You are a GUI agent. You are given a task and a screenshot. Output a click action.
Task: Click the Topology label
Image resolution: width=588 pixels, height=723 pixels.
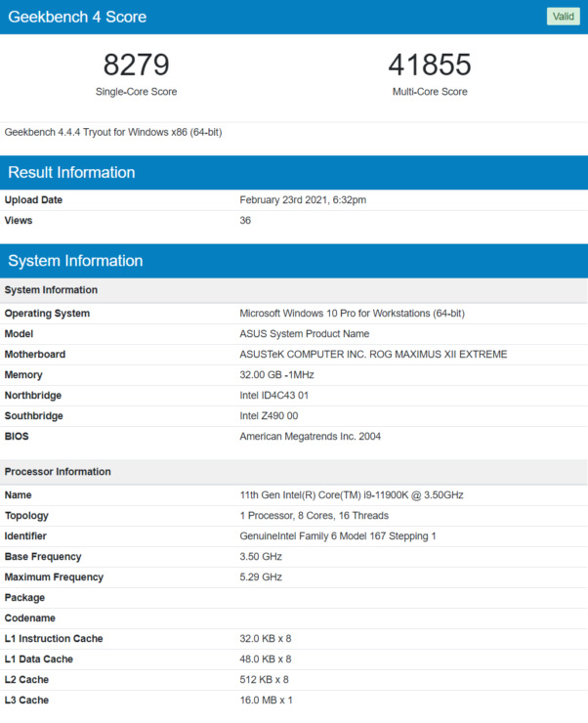point(26,516)
